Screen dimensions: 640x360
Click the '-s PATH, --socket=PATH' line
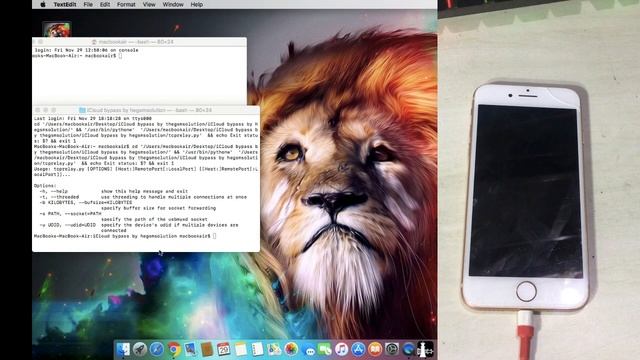pos(70,213)
